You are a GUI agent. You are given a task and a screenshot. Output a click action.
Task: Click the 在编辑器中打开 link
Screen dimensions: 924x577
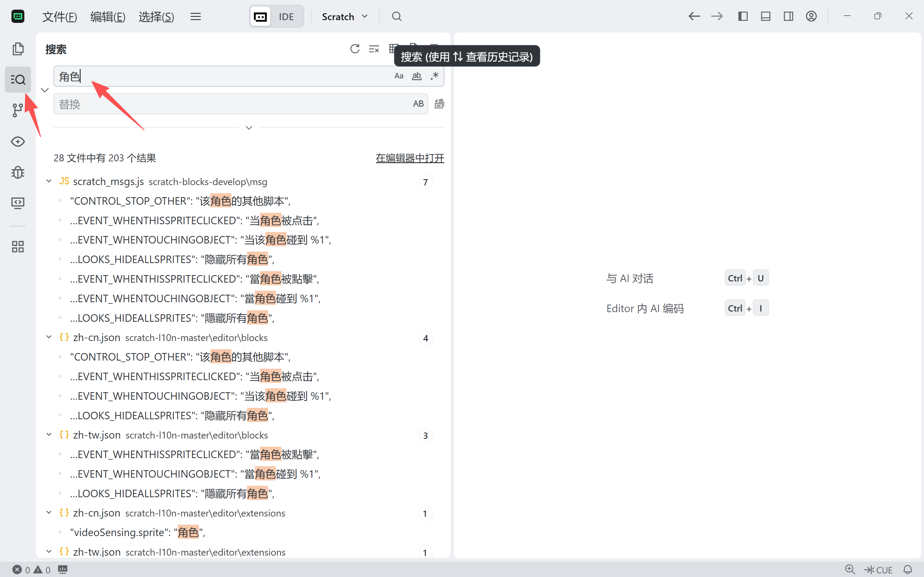click(410, 158)
